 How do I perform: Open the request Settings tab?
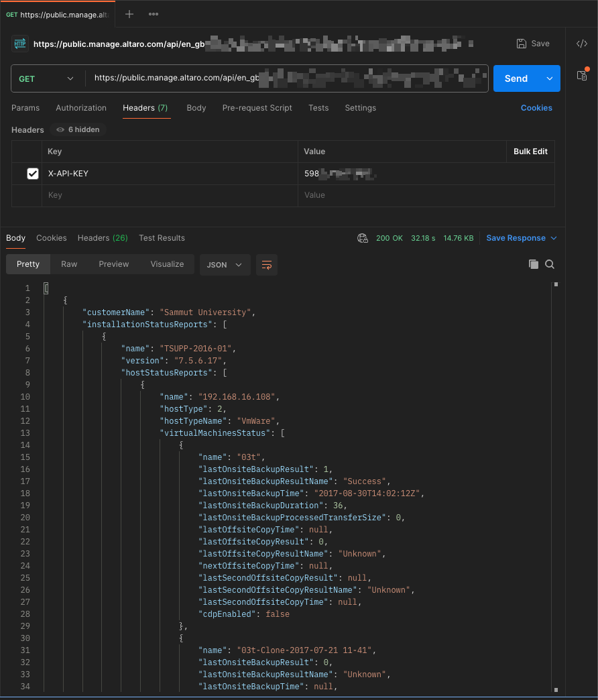pos(361,108)
